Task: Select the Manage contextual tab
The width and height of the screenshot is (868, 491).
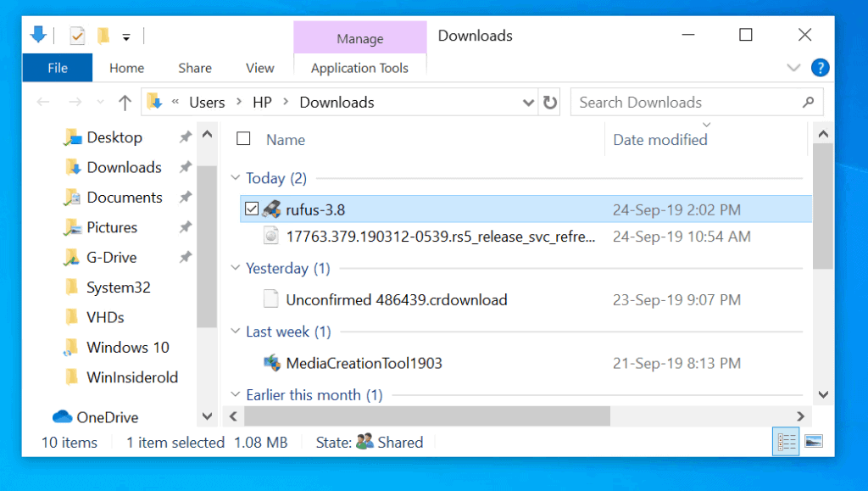Action: pyautogui.click(x=359, y=37)
